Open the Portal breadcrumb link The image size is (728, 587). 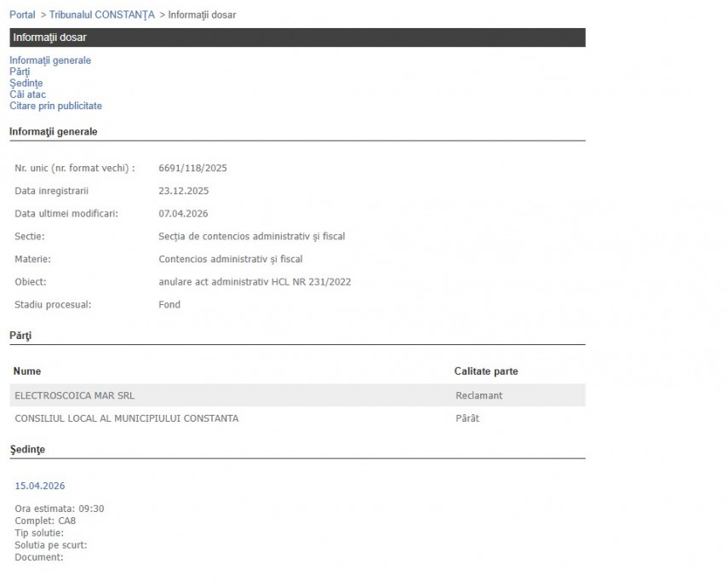pos(22,15)
